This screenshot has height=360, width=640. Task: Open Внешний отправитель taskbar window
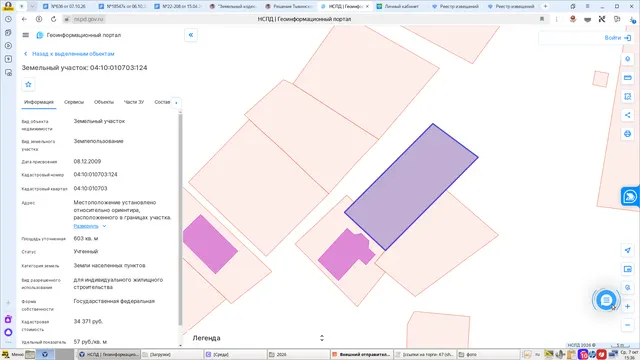pyautogui.click(x=361, y=354)
